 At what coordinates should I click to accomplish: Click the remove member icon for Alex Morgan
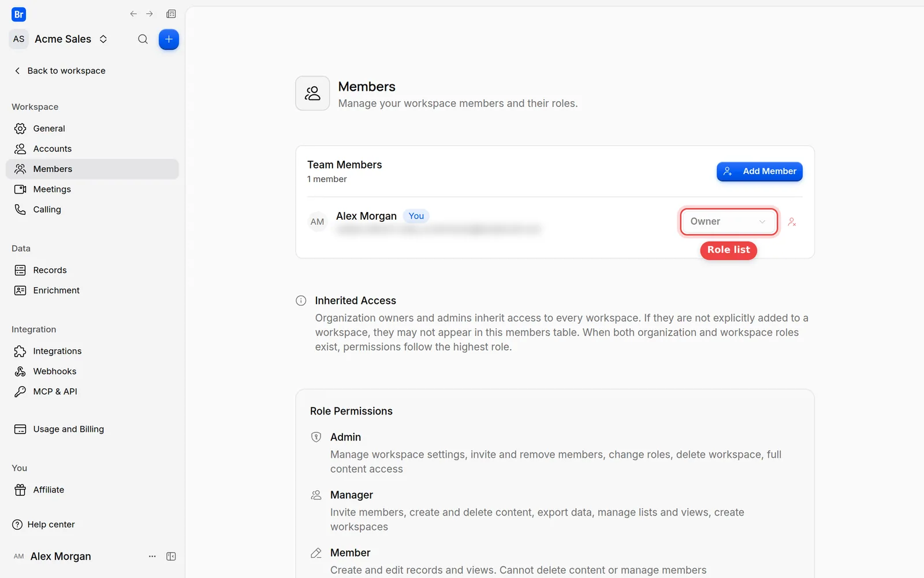point(792,222)
